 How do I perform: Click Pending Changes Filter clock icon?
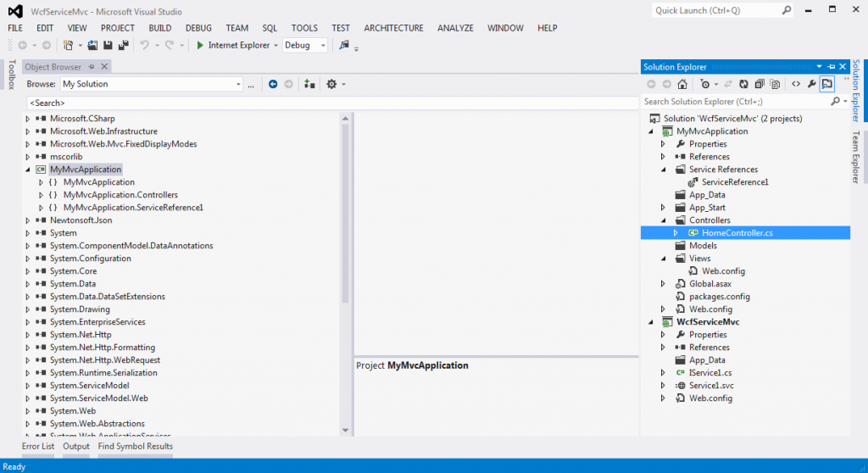coord(704,84)
